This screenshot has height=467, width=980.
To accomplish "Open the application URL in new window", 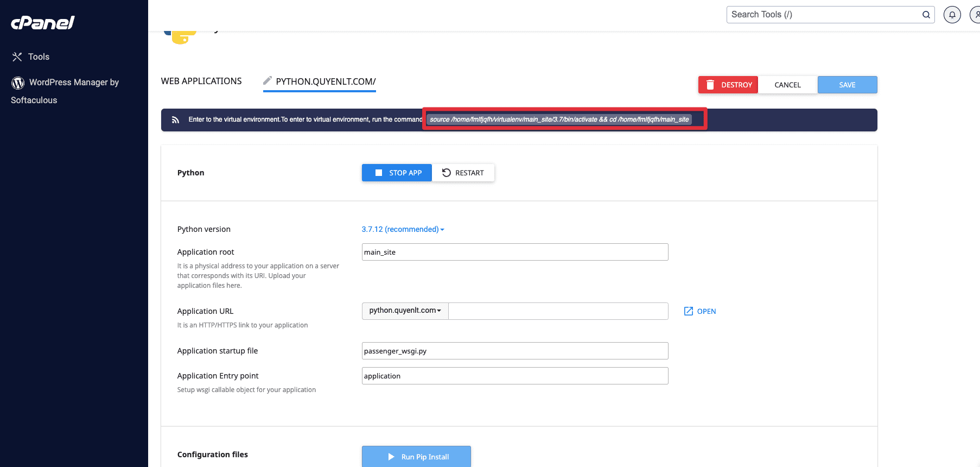I will coord(700,311).
